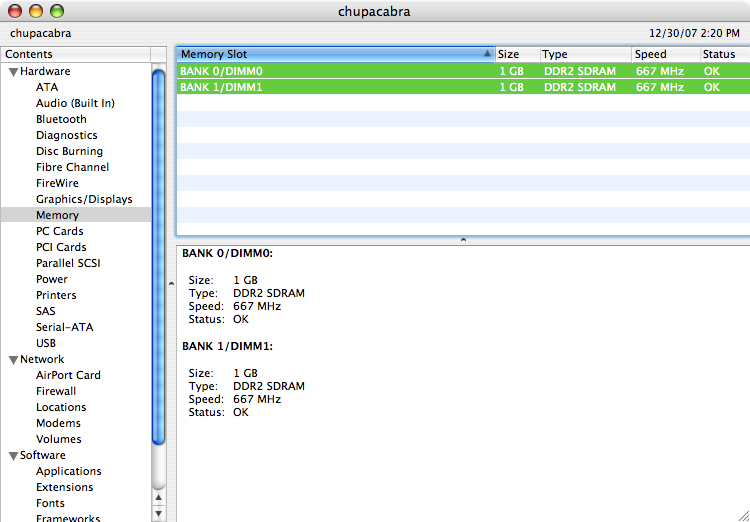Select USB hardware entry
750x522 pixels.
(46, 344)
